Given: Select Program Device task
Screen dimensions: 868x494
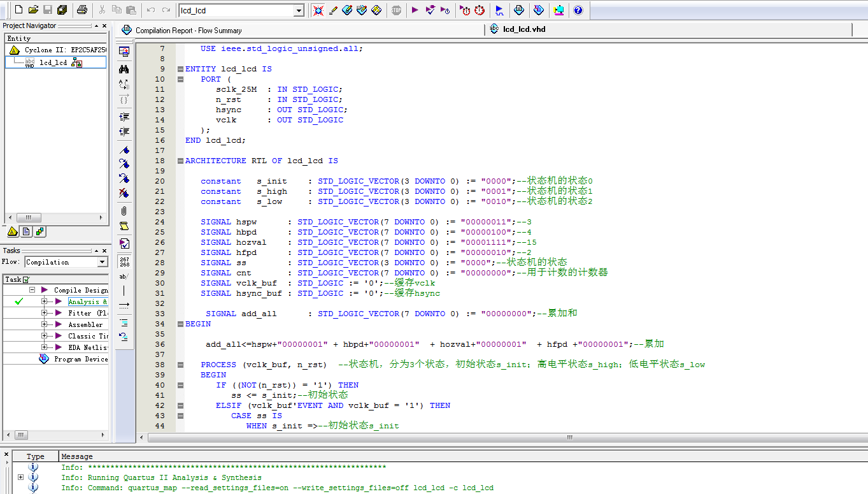Looking at the screenshot, I should 80,359.
